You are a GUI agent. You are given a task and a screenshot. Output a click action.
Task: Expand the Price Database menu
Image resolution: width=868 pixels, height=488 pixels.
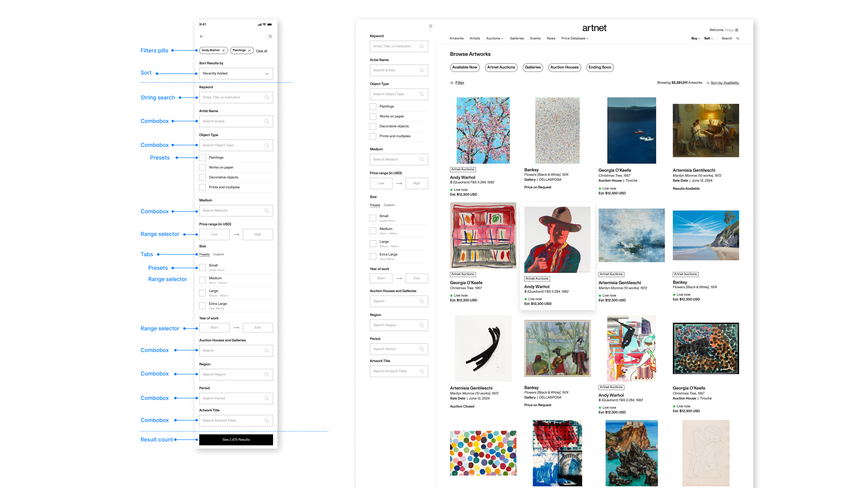(575, 38)
